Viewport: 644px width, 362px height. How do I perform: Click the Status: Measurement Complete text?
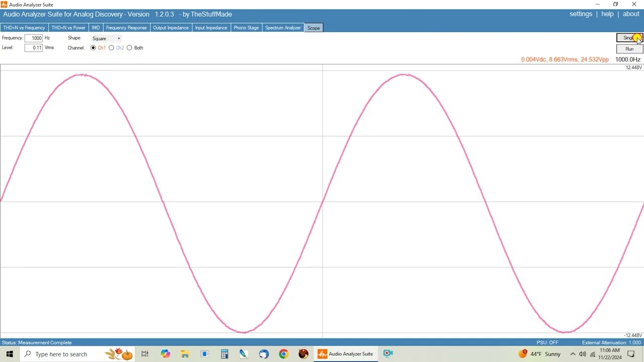pyautogui.click(x=37, y=342)
